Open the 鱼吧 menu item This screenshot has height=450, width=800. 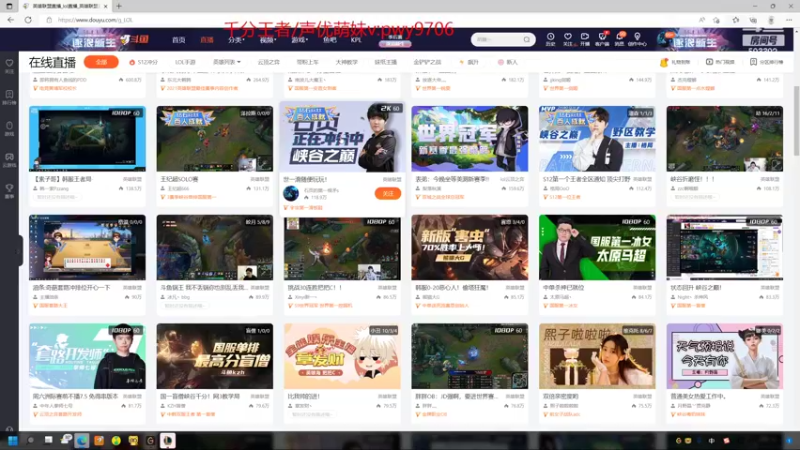point(330,39)
